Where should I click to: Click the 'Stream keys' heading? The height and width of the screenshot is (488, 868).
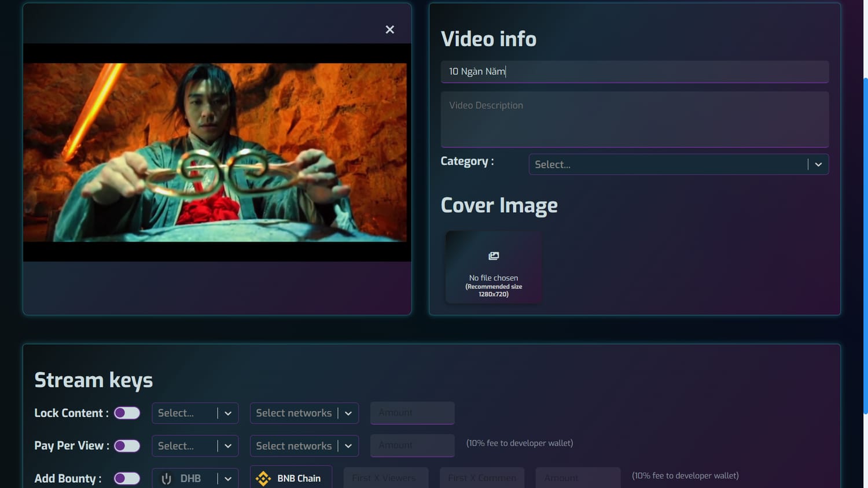pyautogui.click(x=94, y=380)
